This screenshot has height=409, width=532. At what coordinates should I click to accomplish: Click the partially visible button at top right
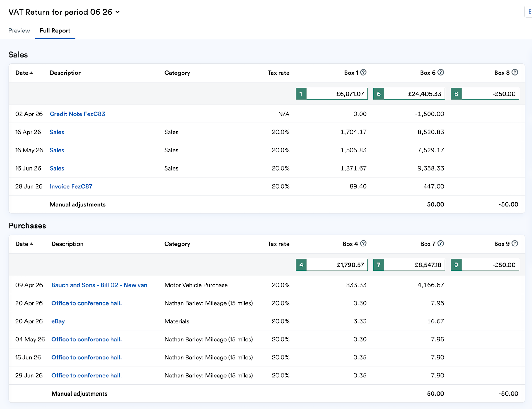click(529, 12)
